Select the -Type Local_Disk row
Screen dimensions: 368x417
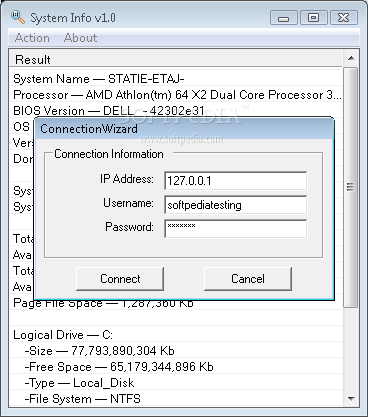click(176, 383)
